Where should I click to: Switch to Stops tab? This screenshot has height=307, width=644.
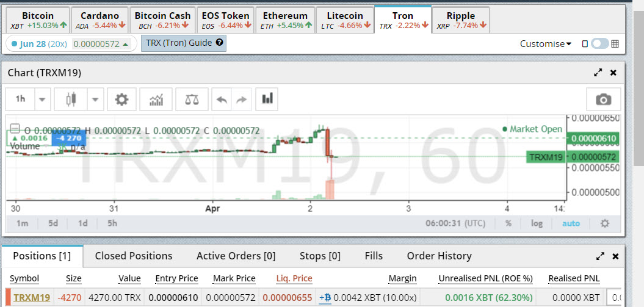coord(320,256)
